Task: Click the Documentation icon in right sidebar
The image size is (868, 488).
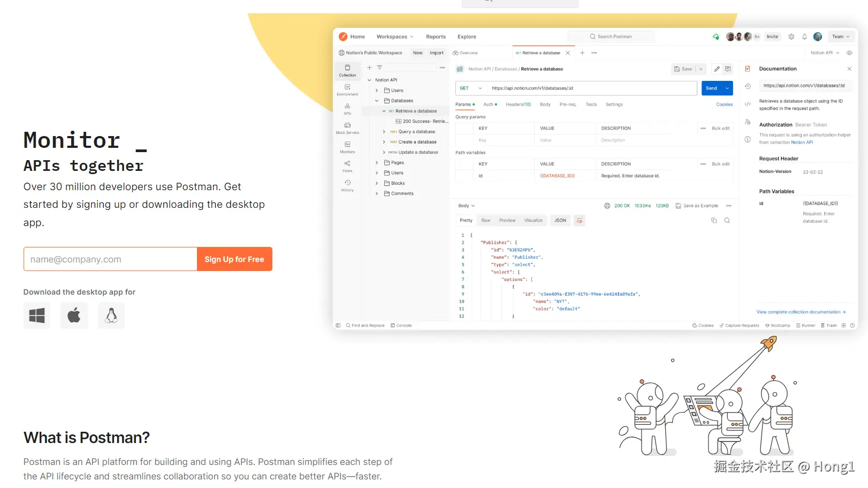Action: pos(748,69)
